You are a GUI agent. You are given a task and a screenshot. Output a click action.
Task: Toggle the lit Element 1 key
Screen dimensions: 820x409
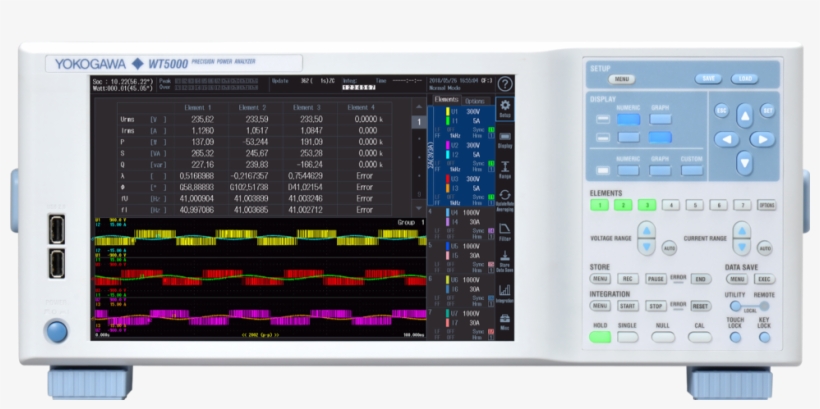coord(599,205)
